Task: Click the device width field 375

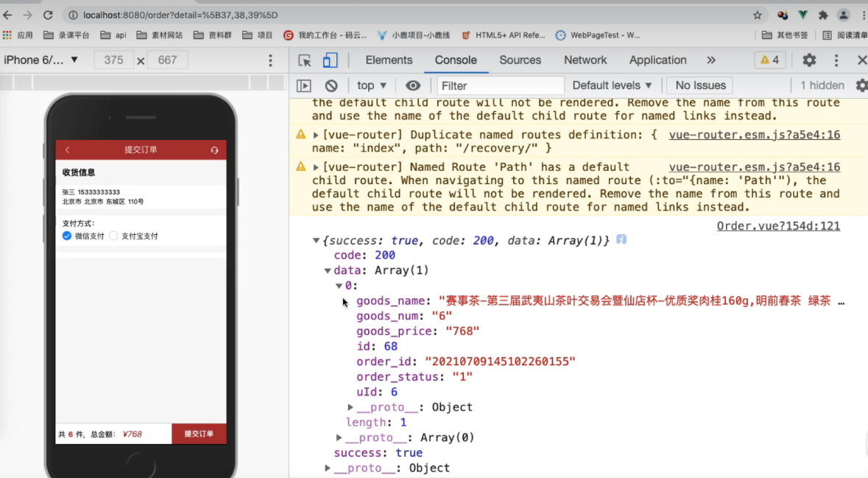Action: 113,60
